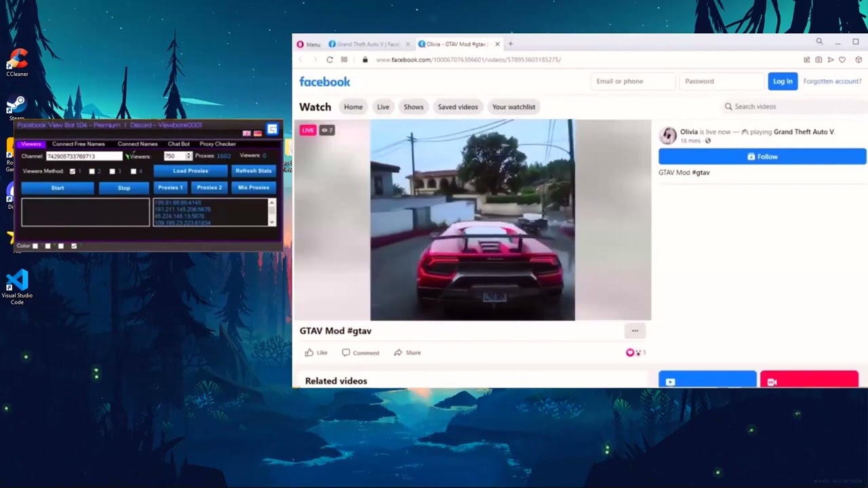Click the heart bookmark icon in address bar
This screenshot has width=868, height=488.
(x=842, y=60)
